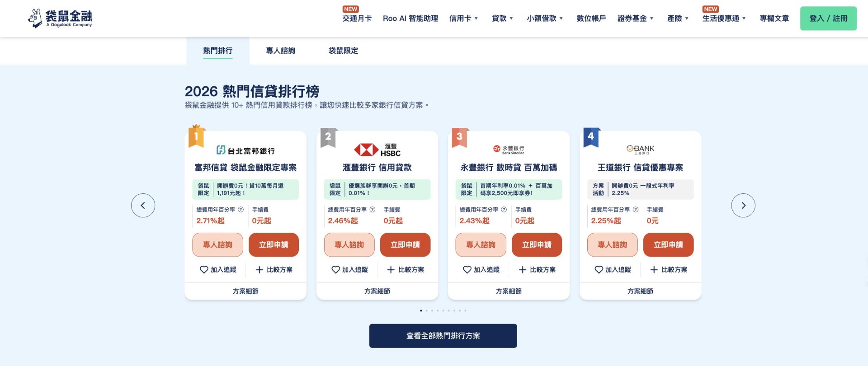Click the info icon beside 總費用年百分率 on the 富邦 card

[x=241, y=210]
